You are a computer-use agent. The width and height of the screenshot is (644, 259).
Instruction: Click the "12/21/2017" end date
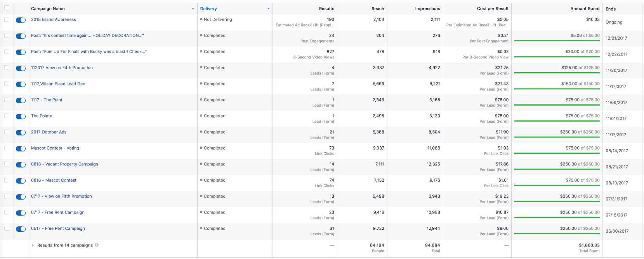pyautogui.click(x=616, y=38)
